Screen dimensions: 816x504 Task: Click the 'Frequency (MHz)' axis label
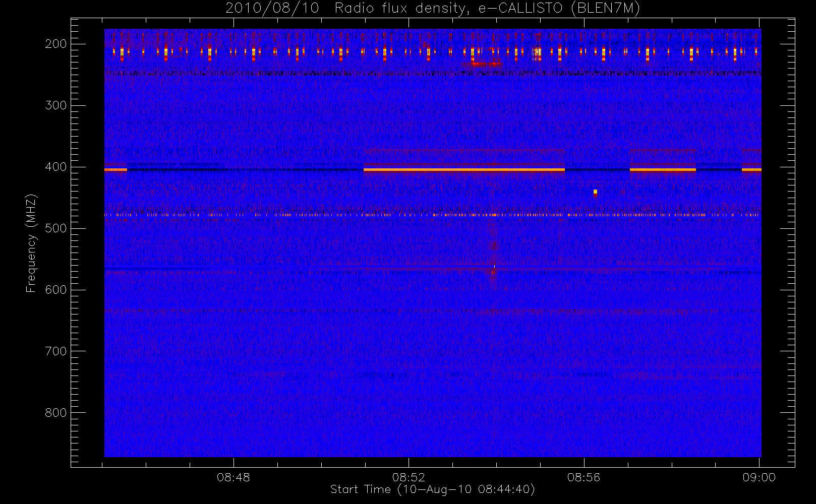tap(31, 243)
